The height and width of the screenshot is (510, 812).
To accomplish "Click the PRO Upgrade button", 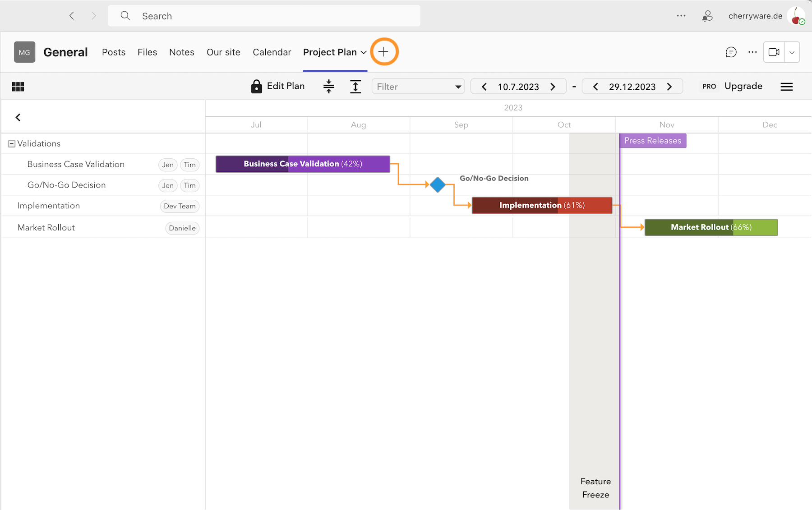I will pos(732,86).
